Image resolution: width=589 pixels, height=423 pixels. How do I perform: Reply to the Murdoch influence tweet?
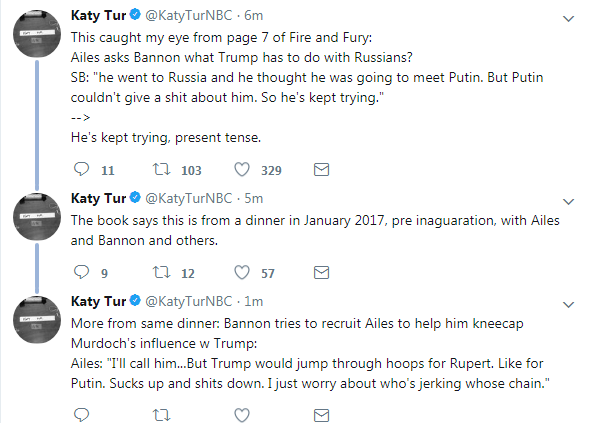[x=81, y=415]
